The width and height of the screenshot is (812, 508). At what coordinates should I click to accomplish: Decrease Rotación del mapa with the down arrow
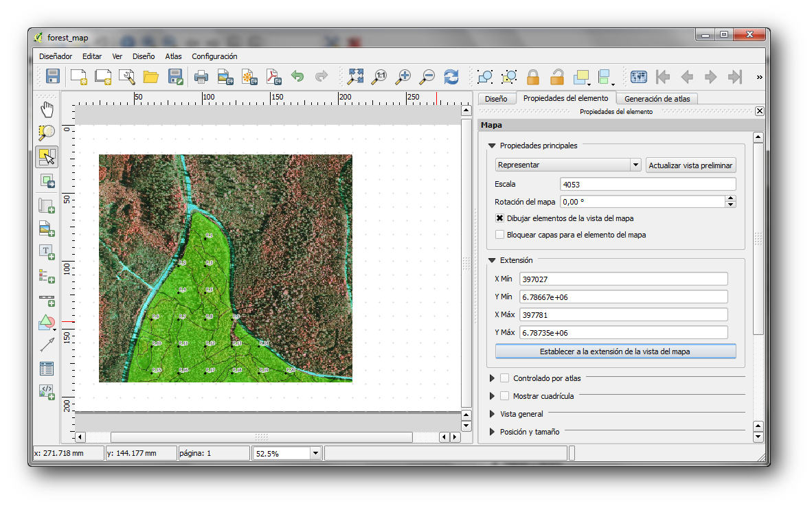click(730, 205)
